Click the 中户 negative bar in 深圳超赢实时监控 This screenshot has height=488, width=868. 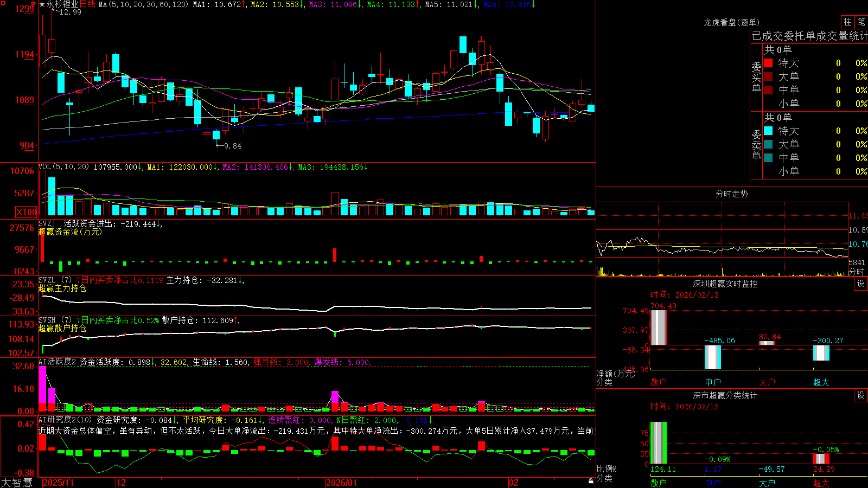coord(713,357)
